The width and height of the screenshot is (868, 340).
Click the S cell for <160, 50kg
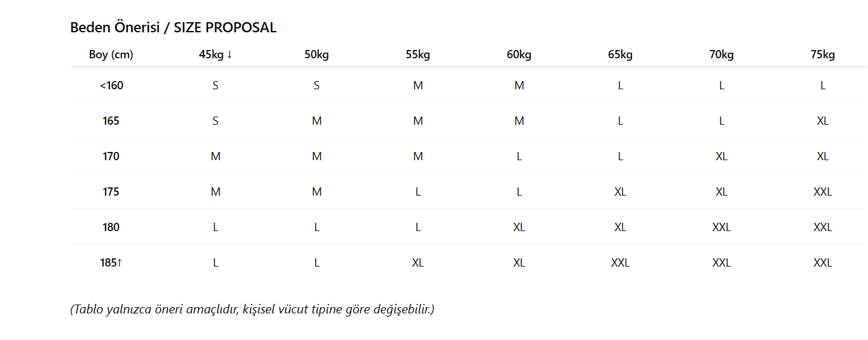pyautogui.click(x=316, y=85)
